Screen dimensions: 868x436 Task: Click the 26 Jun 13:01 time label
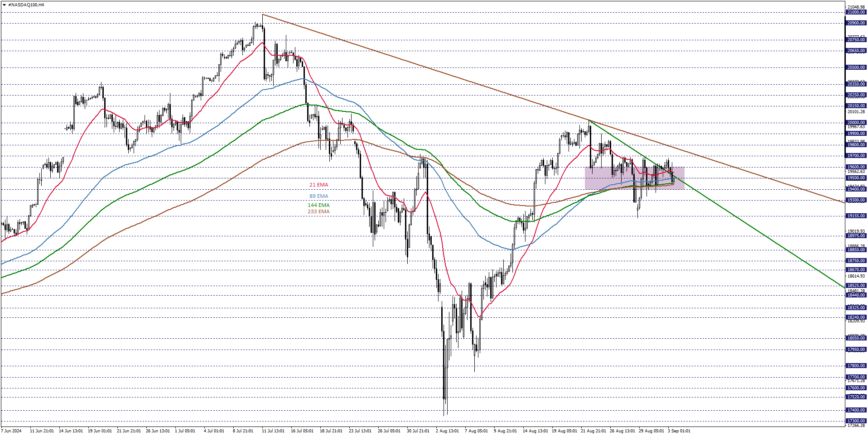click(158, 431)
